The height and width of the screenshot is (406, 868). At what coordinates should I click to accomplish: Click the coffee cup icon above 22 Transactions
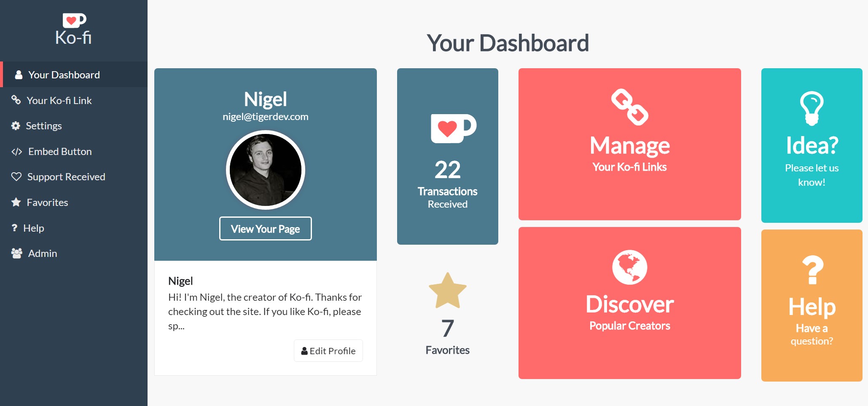[x=453, y=128]
